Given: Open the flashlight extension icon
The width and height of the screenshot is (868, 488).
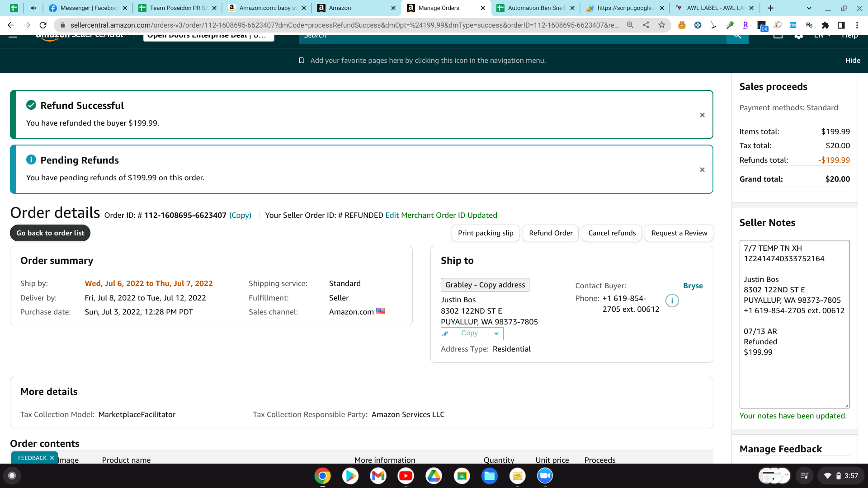Looking at the screenshot, I should pyautogui.click(x=730, y=25).
